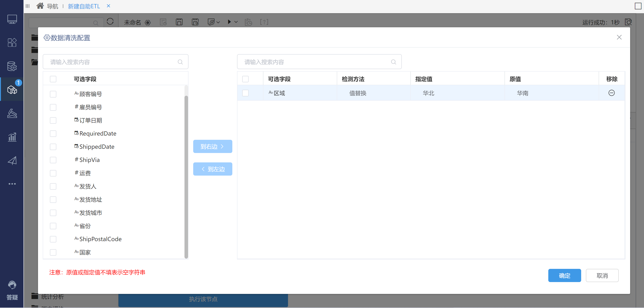644x308 pixels.
Task: Check the 区域 row checkbox in right table
Action: point(246,93)
